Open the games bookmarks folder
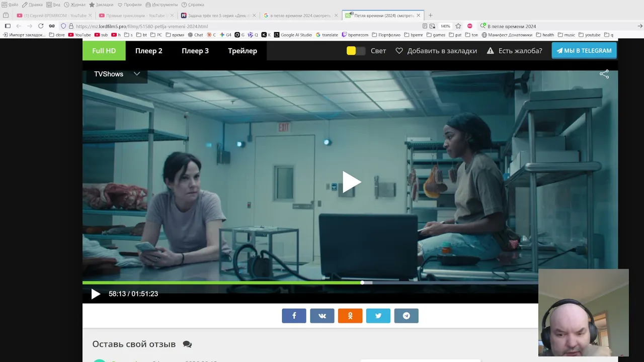644x362 pixels. pyautogui.click(x=436, y=35)
